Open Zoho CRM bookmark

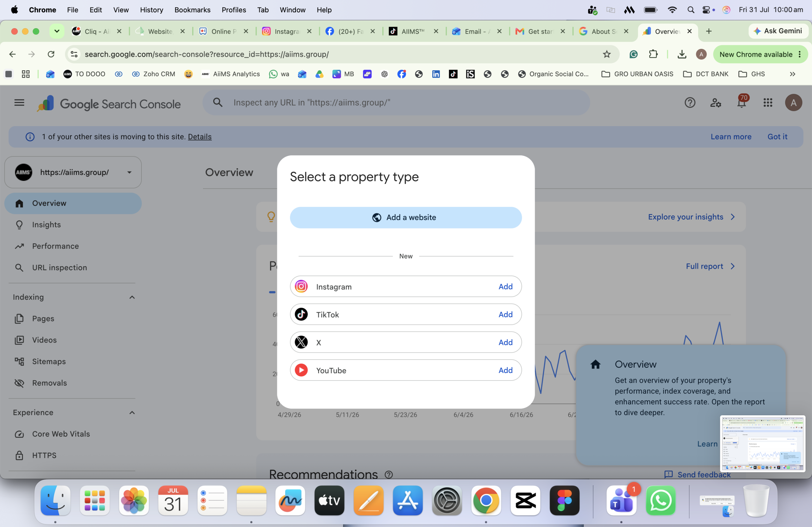154,74
